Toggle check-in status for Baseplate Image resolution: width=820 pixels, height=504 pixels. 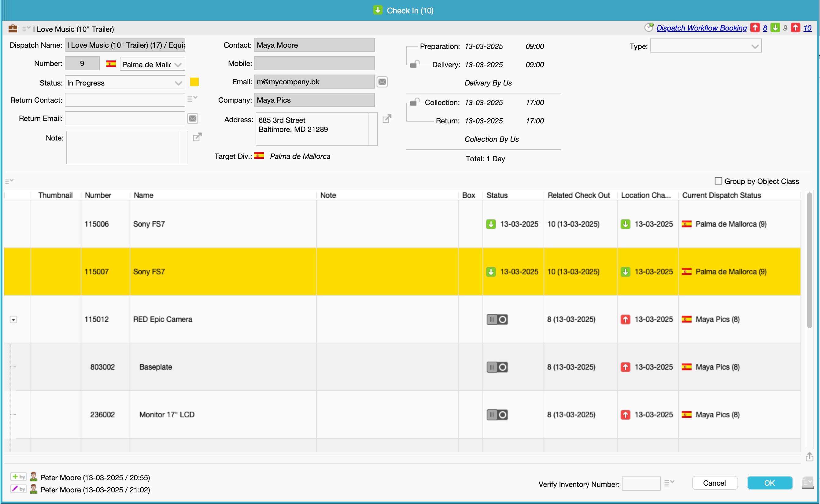497,367
